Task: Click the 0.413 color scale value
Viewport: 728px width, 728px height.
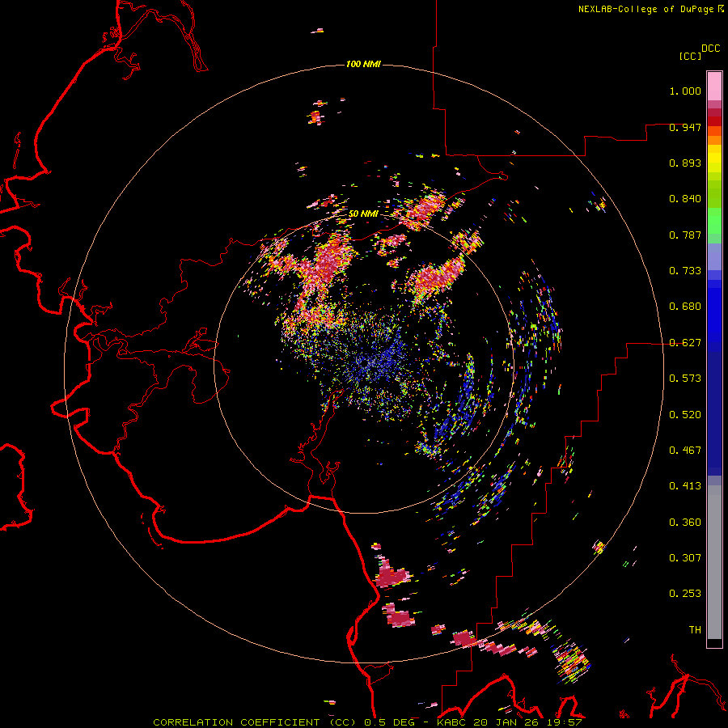Action: point(685,486)
